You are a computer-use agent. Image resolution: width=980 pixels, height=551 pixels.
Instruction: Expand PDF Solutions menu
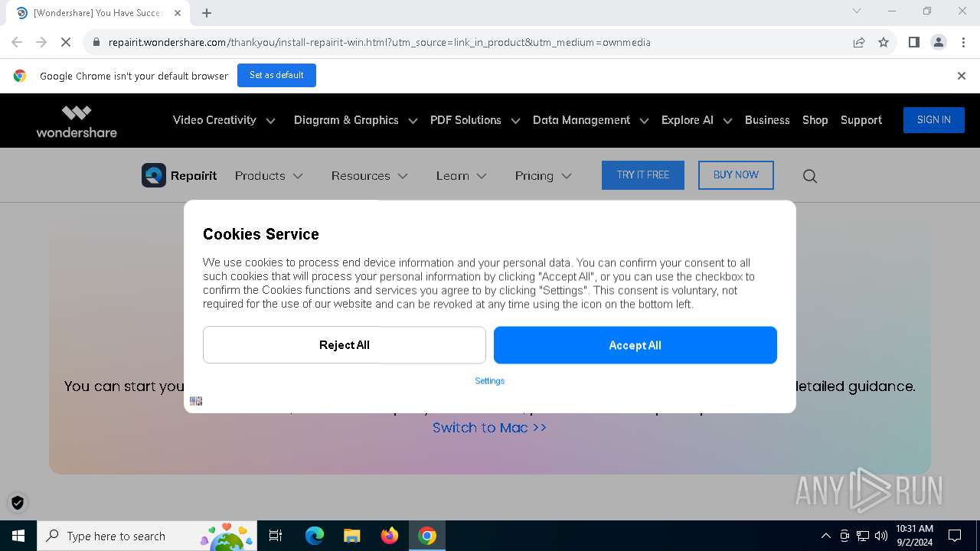pyautogui.click(x=475, y=120)
